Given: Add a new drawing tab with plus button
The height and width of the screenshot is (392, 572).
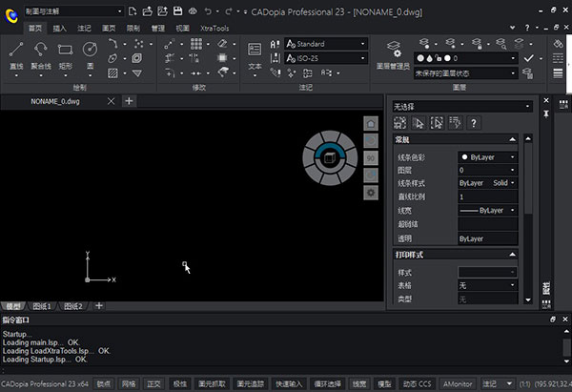Looking at the screenshot, I should click(129, 101).
